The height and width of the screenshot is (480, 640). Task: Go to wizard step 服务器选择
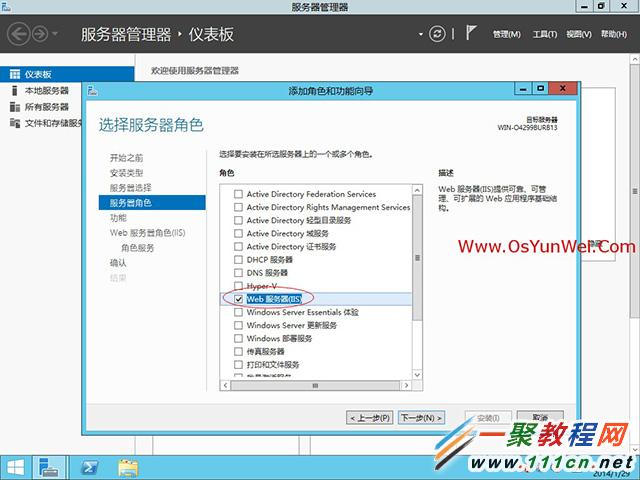click(x=131, y=188)
